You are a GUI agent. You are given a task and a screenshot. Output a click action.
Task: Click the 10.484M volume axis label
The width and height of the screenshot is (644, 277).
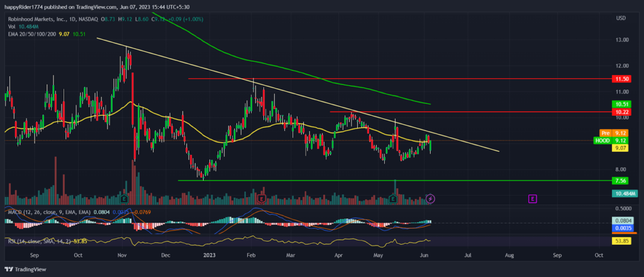click(x=625, y=193)
